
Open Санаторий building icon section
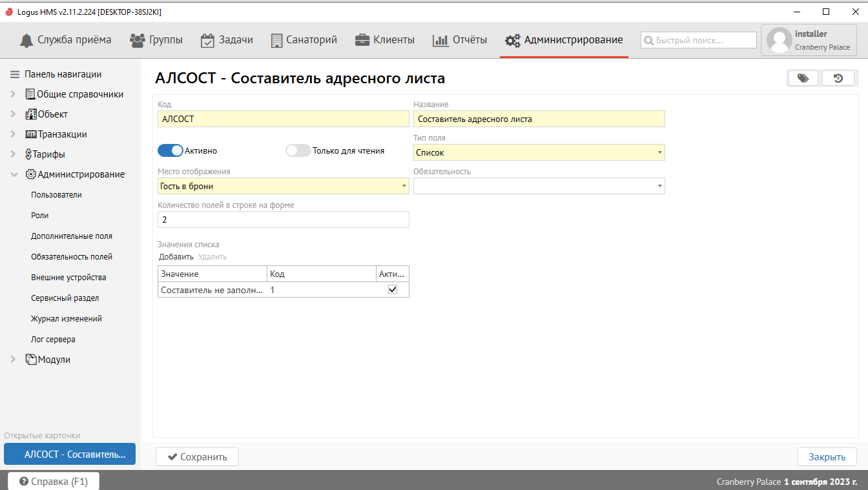276,40
